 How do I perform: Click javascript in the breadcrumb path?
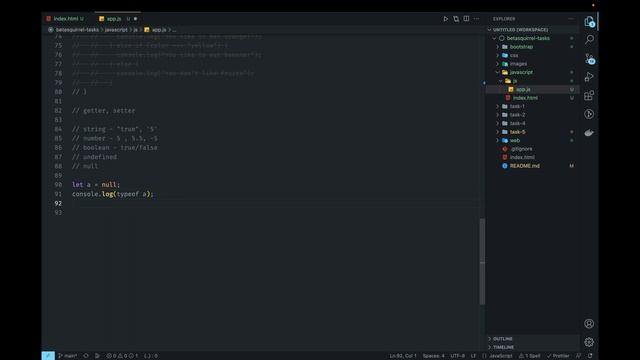(116, 30)
